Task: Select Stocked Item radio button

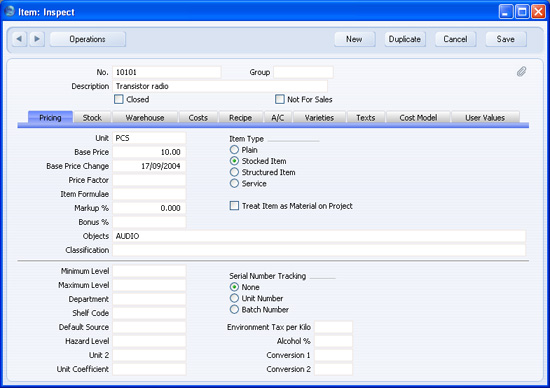Action: click(x=234, y=161)
